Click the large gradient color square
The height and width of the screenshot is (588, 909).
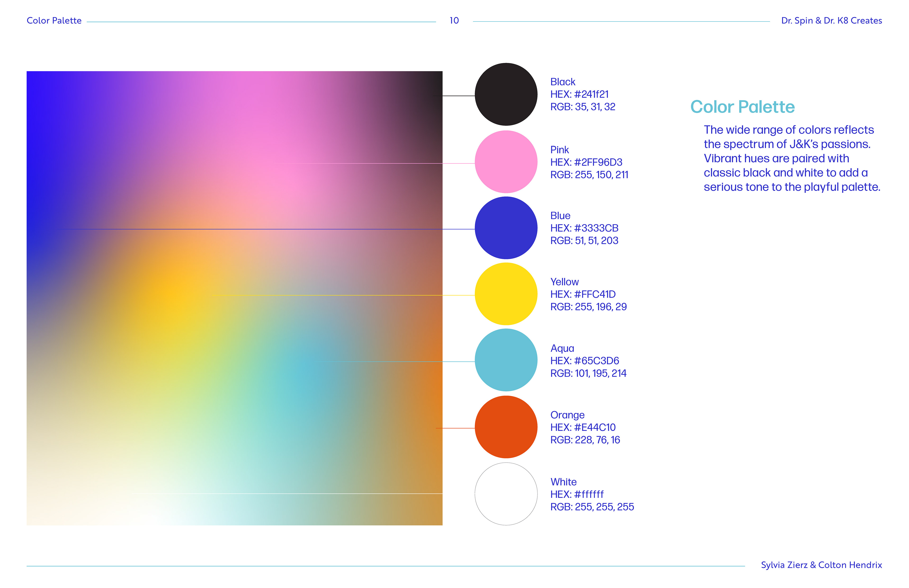234,298
